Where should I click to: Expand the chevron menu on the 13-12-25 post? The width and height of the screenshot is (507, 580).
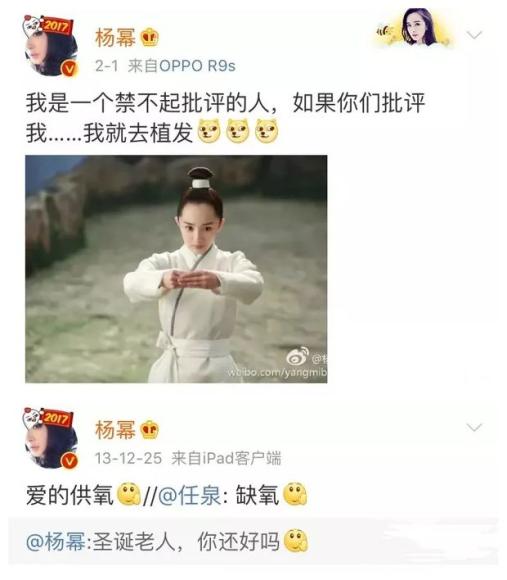coord(474,428)
